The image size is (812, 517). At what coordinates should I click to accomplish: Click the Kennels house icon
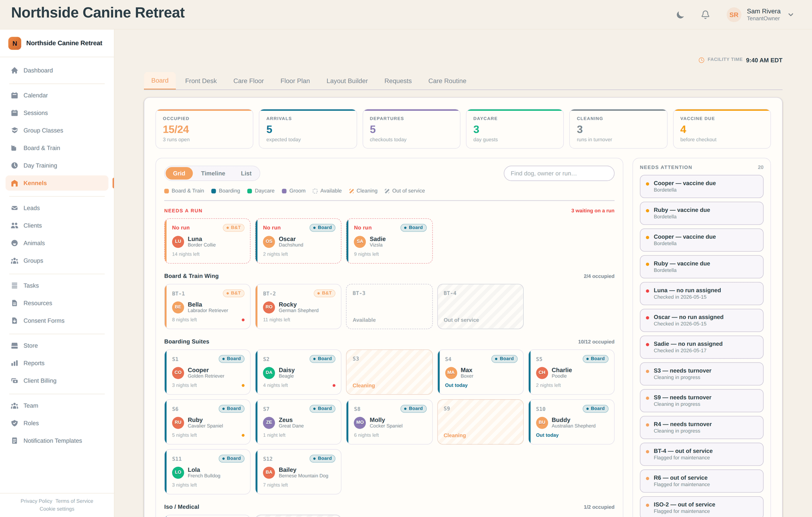(x=14, y=183)
